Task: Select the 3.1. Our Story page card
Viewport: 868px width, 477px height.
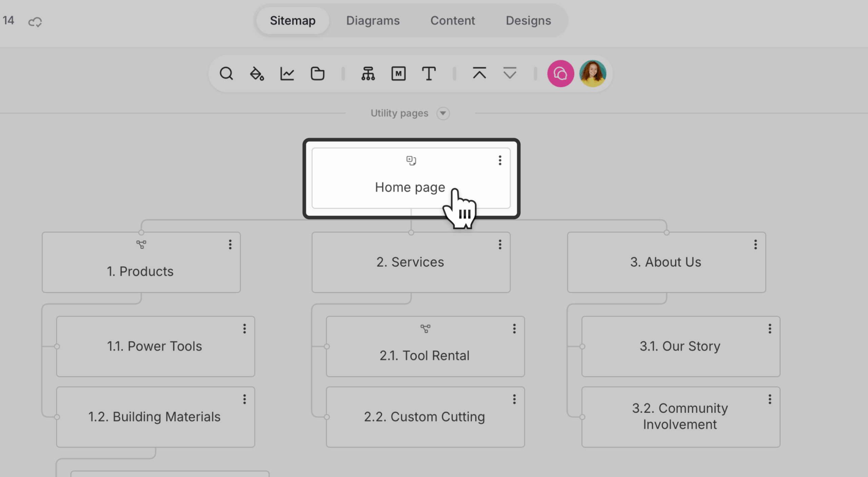Action: pyautogui.click(x=681, y=346)
